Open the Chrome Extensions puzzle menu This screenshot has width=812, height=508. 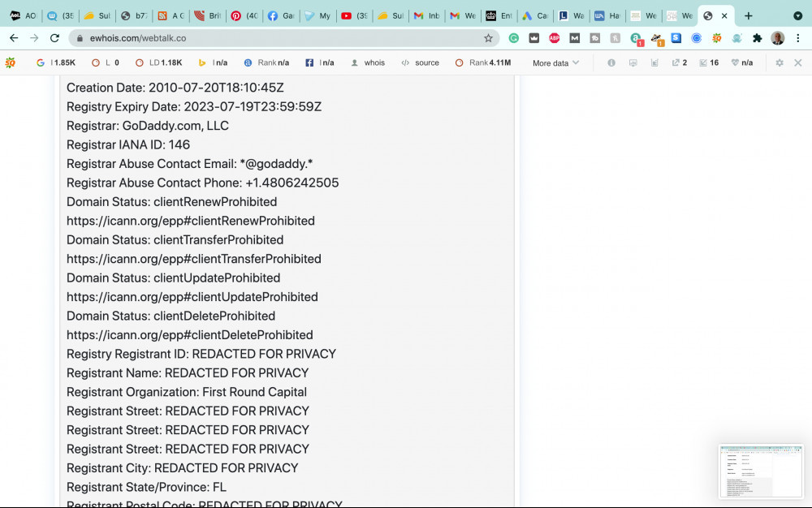click(x=757, y=38)
